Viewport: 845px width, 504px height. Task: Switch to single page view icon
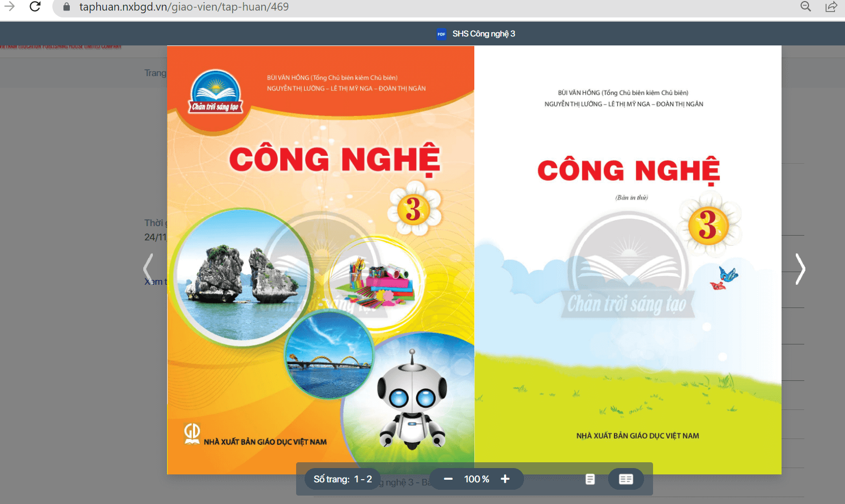(x=590, y=479)
